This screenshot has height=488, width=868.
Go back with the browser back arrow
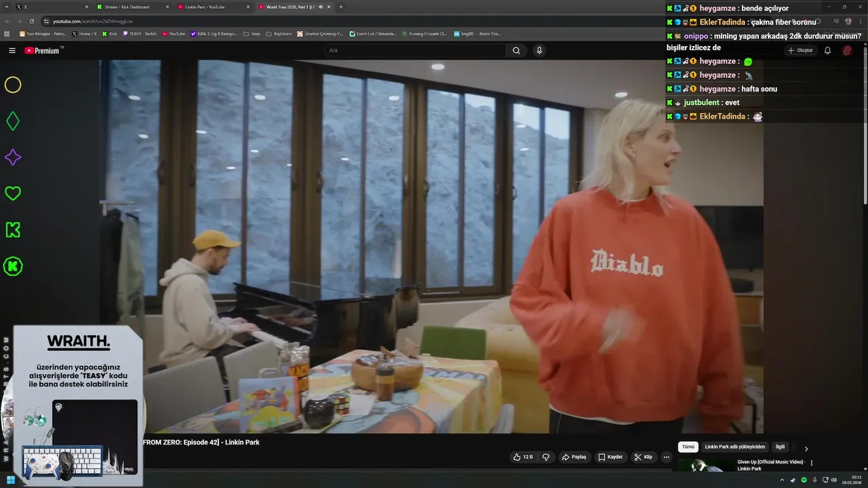[x=7, y=21]
